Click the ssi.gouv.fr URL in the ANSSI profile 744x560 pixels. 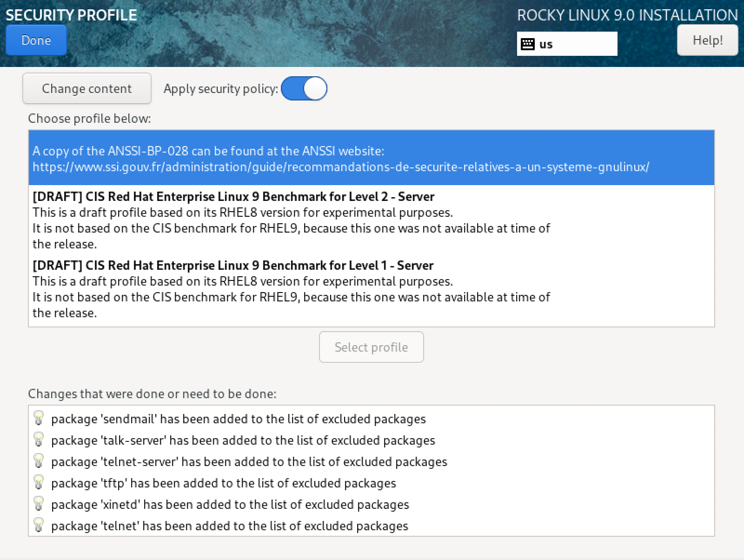pyautogui.click(x=341, y=167)
